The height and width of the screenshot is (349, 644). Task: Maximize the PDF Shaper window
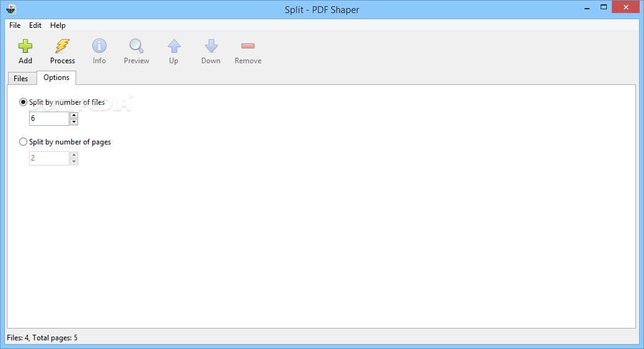pyautogui.click(x=603, y=7)
